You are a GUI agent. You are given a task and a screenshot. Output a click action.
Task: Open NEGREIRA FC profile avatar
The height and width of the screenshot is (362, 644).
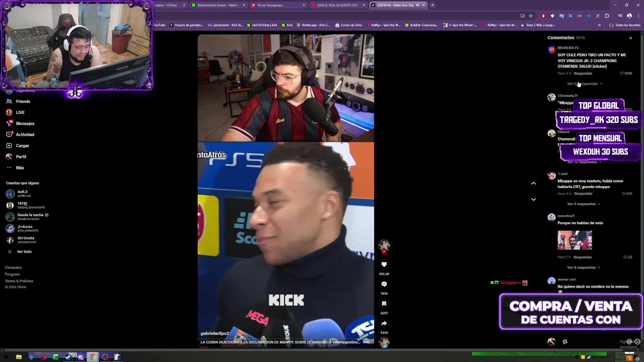pyautogui.click(x=551, y=50)
